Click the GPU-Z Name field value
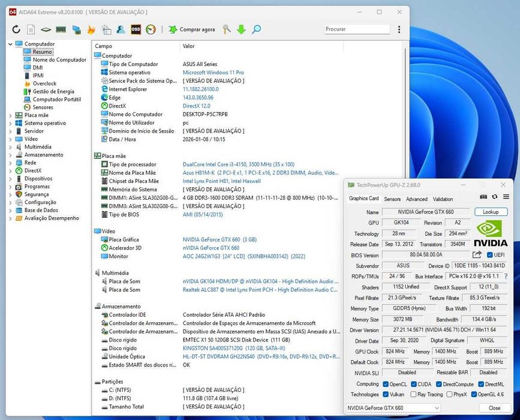The image size is (520, 420). [x=426, y=212]
